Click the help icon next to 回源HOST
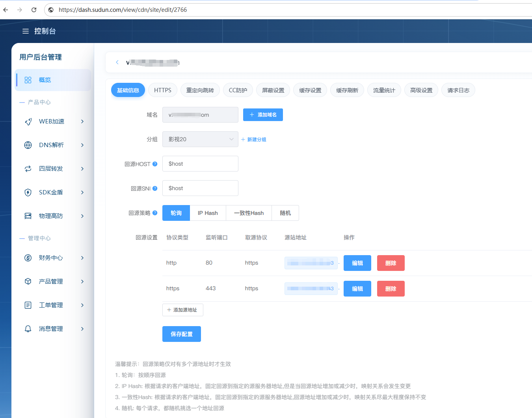 [x=155, y=164]
